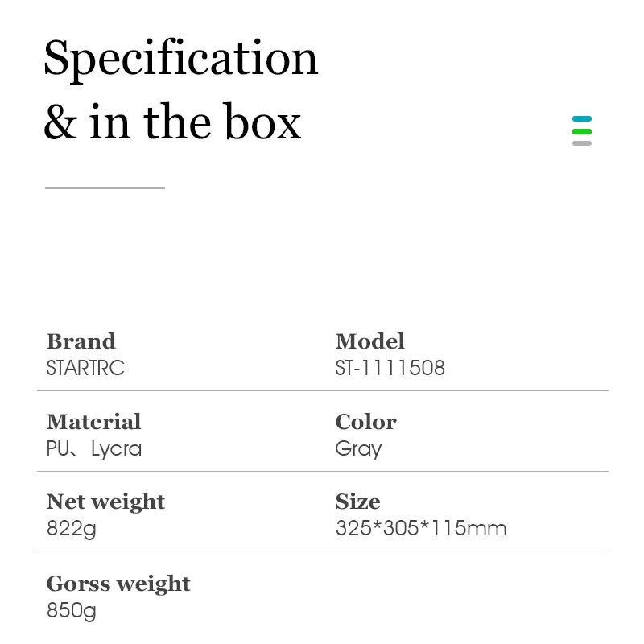
Task: Select the PU, Lycra material value
Action: [94, 448]
